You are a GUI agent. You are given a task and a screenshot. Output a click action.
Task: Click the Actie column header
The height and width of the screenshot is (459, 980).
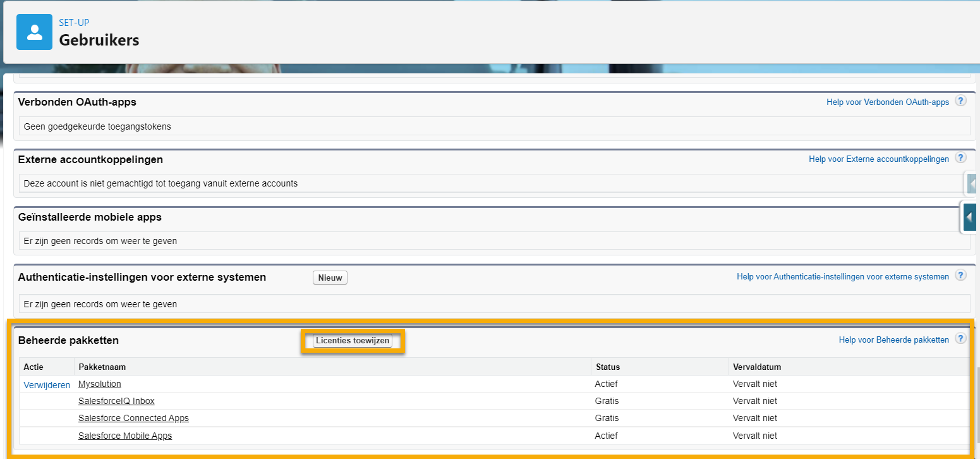coord(33,367)
